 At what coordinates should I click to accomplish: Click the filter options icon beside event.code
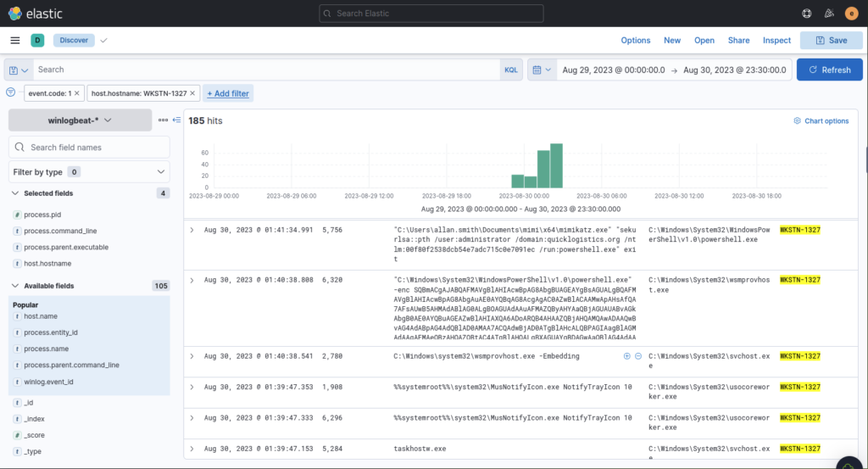coord(10,92)
